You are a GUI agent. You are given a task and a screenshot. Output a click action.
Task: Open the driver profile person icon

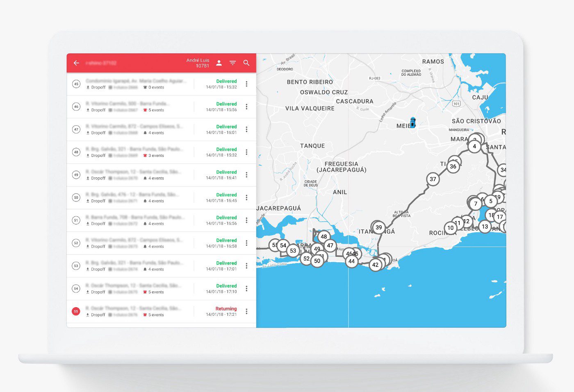coord(219,63)
